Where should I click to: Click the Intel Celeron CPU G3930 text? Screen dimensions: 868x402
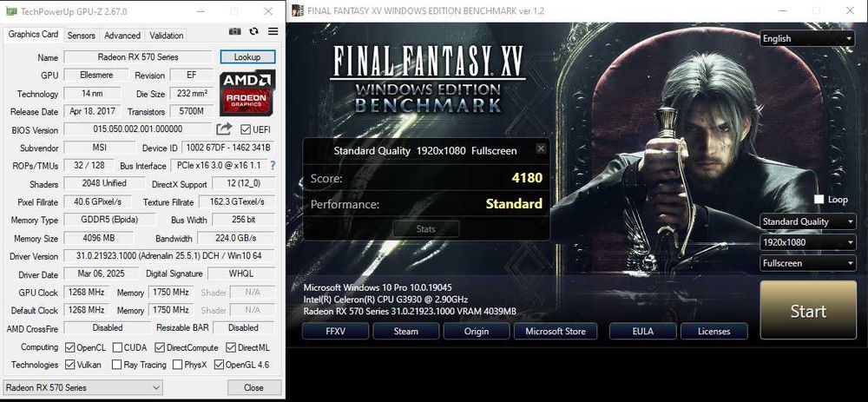pyautogui.click(x=384, y=300)
